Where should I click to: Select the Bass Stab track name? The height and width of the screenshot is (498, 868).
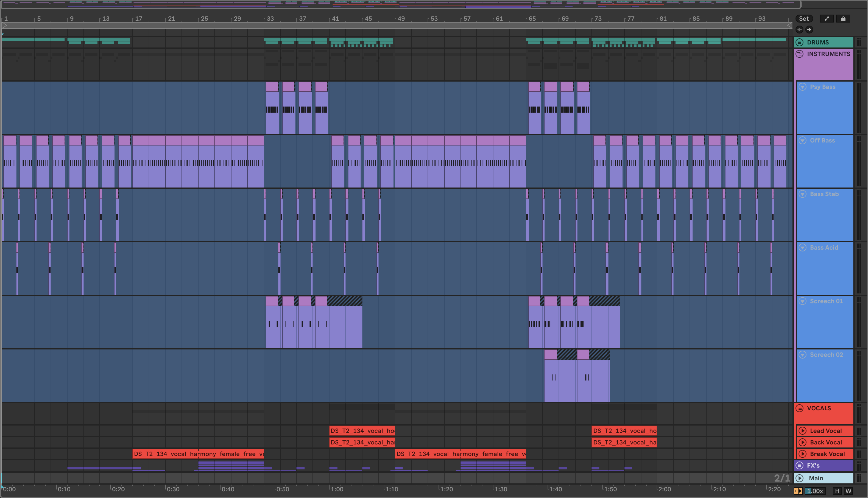coord(824,194)
